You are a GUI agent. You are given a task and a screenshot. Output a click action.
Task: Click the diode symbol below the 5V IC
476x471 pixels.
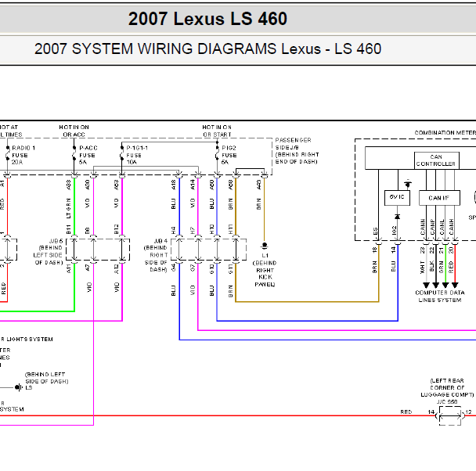point(397,217)
